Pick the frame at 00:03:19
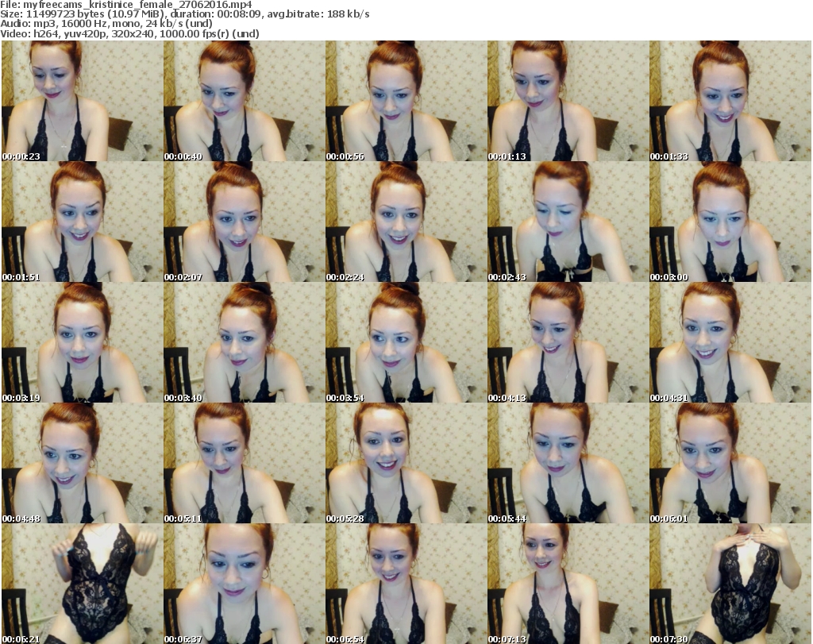 pos(83,342)
